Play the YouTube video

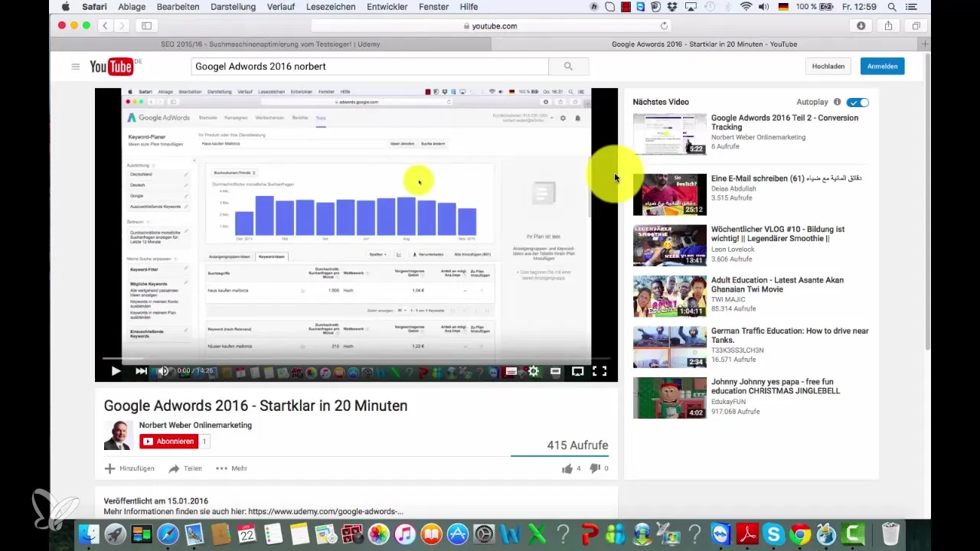[116, 371]
